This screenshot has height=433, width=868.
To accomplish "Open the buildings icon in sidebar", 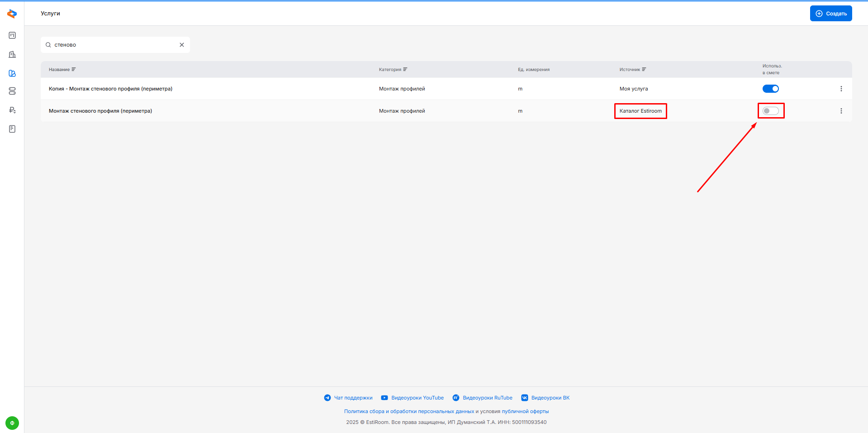I will (12, 54).
